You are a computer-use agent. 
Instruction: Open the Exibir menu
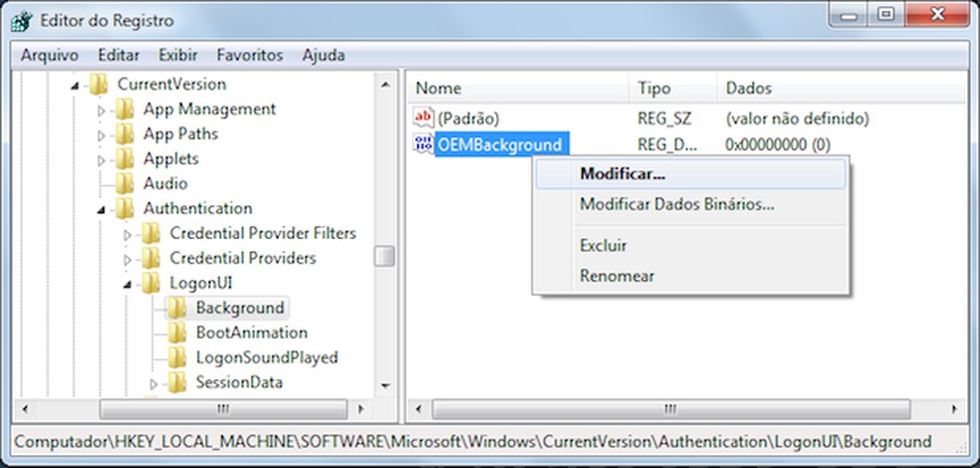click(x=178, y=56)
